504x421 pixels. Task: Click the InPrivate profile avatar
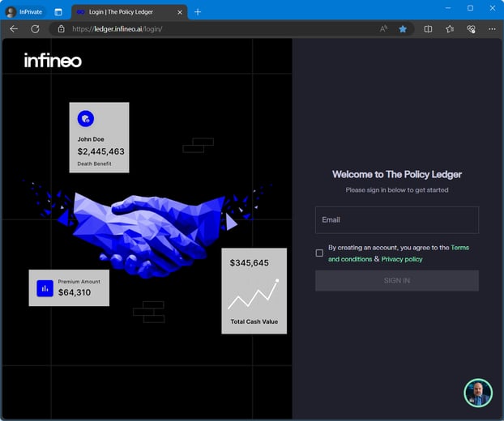(11, 12)
